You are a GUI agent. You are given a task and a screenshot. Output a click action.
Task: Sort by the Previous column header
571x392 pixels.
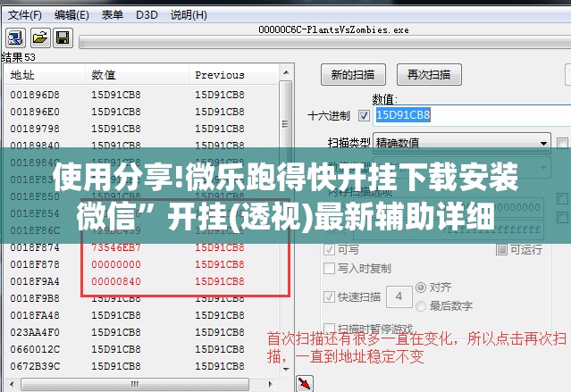234,75
